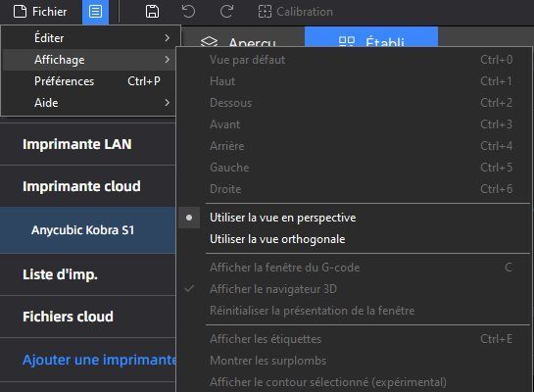
Task: Expand the Aide submenu
Action: tap(89, 103)
